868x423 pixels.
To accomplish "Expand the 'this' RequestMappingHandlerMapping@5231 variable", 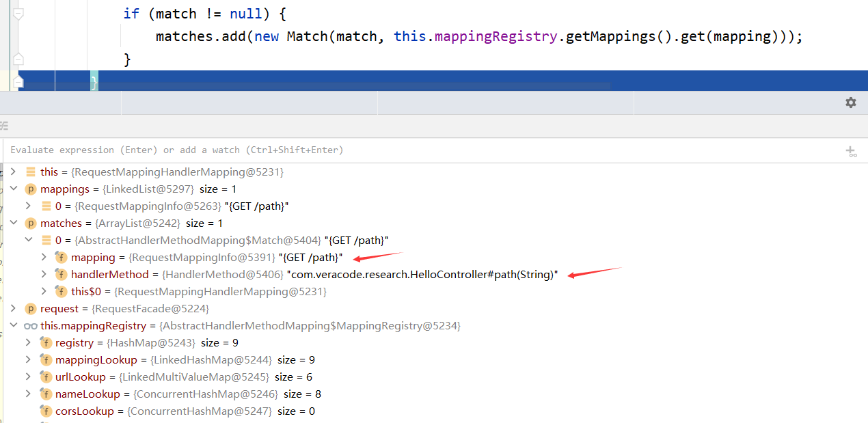I will 13,172.
